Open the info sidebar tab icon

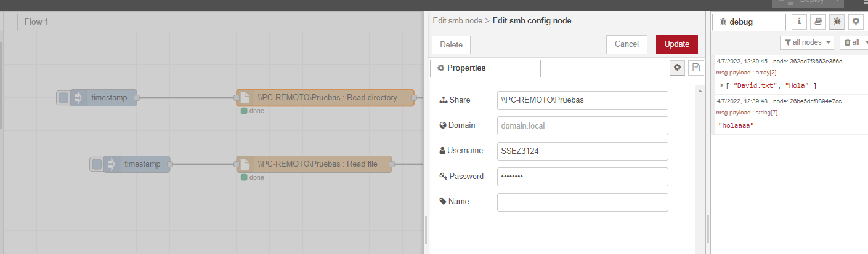click(799, 22)
